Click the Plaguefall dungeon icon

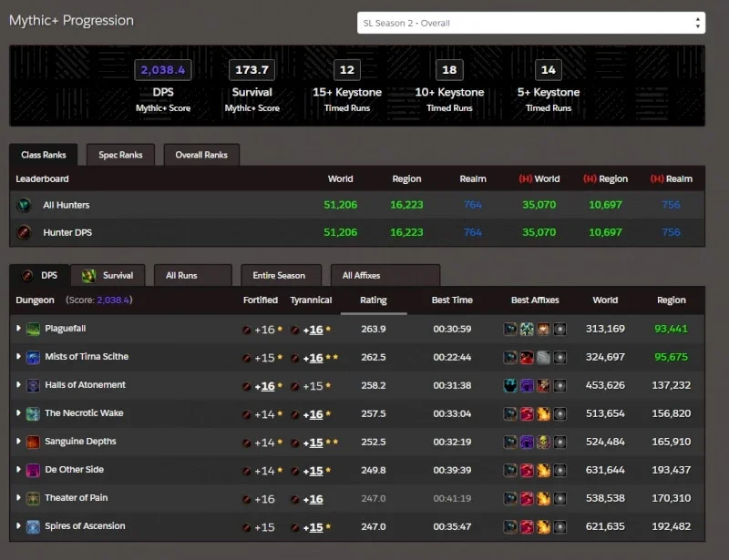tap(33, 329)
